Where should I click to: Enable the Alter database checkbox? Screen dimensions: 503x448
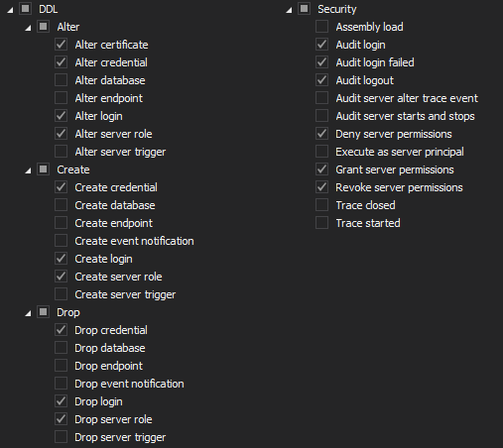61,80
